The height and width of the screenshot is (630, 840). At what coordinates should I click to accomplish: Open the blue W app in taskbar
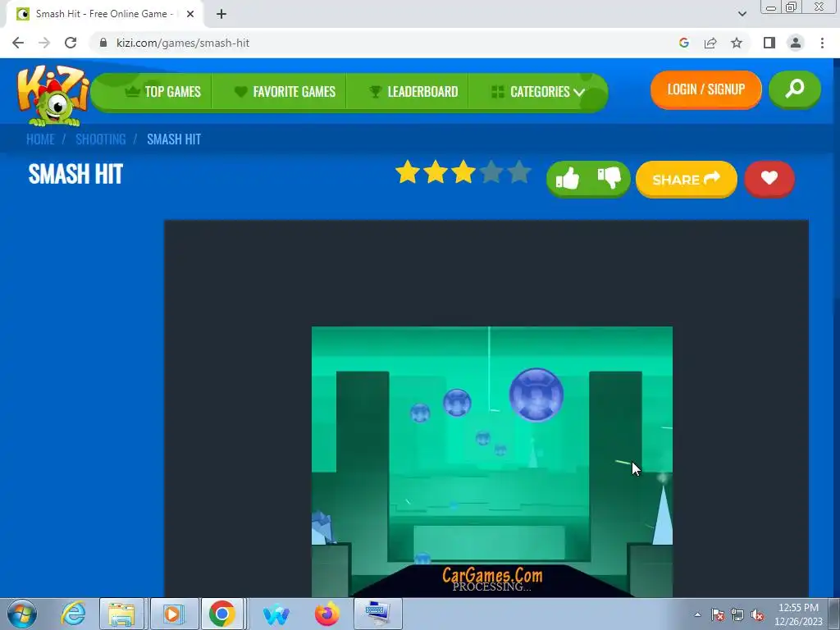276,614
